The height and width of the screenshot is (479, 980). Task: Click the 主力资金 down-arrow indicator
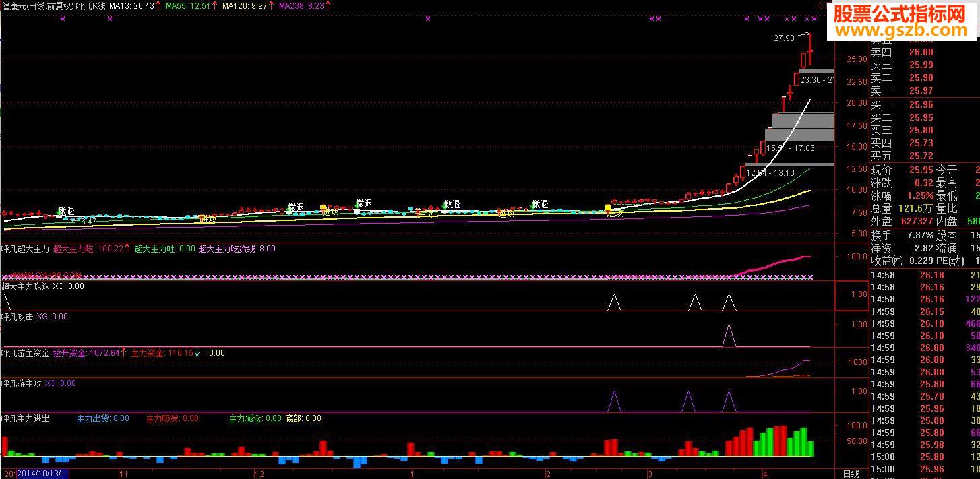[x=197, y=352]
